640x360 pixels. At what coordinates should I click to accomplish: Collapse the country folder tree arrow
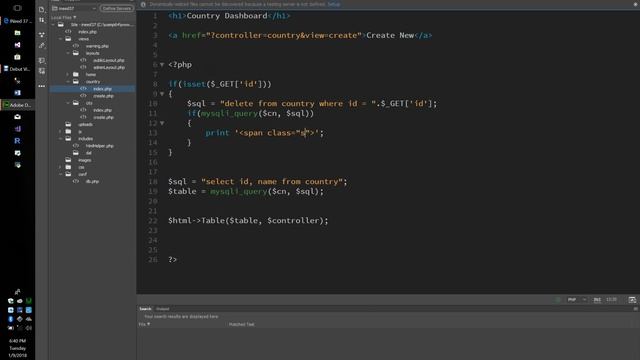click(68, 82)
